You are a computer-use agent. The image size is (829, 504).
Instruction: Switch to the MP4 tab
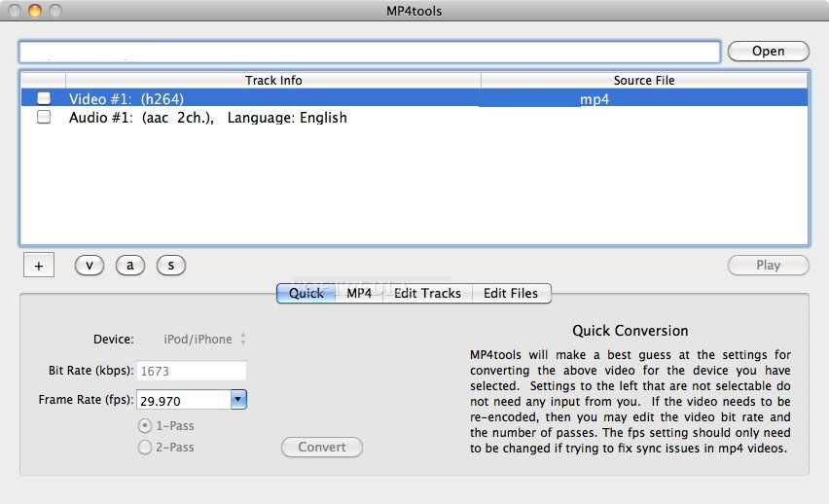coord(359,294)
